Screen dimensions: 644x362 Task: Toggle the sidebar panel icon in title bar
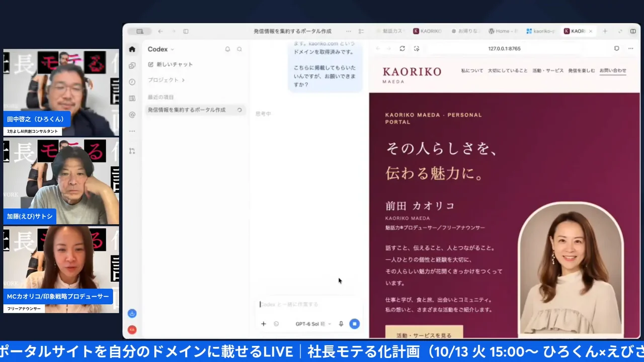click(186, 31)
